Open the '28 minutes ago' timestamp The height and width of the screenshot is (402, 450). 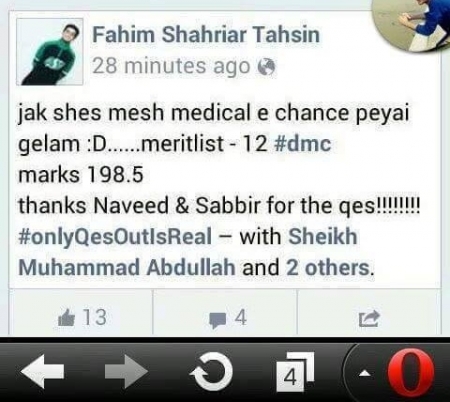pos(171,66)
